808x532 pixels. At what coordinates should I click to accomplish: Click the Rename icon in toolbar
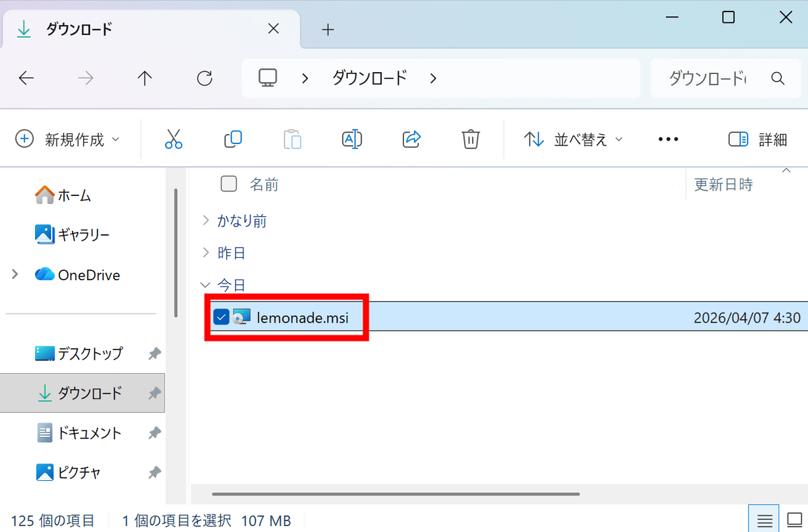[352, 139]
